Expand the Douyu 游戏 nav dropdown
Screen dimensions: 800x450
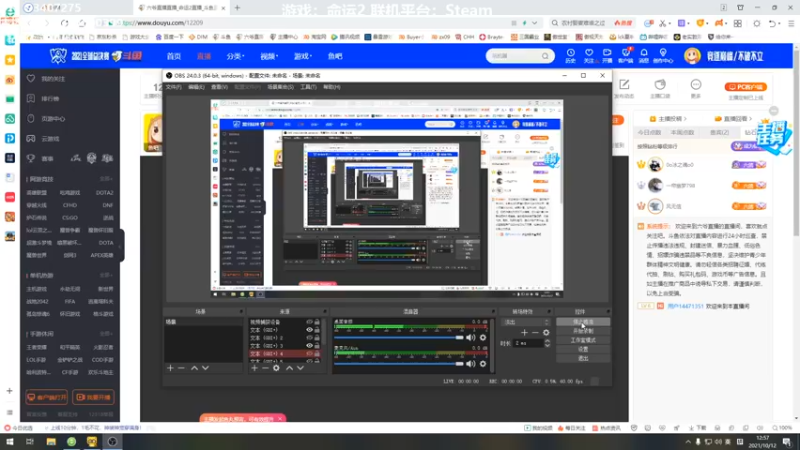303,56
